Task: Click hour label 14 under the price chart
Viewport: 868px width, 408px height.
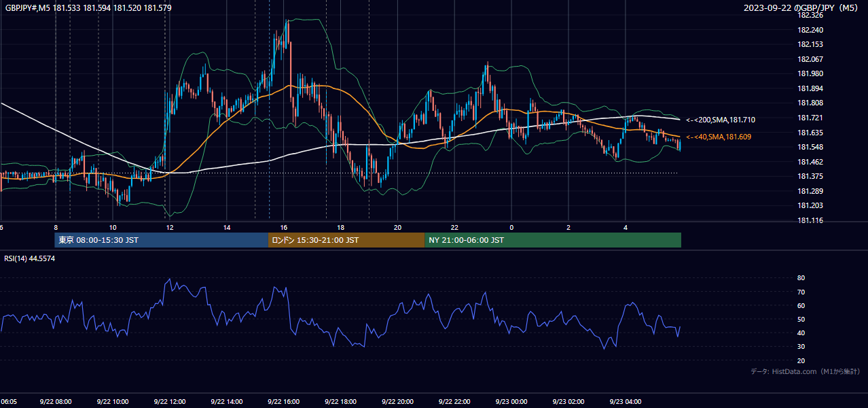Action: (227, 227)
